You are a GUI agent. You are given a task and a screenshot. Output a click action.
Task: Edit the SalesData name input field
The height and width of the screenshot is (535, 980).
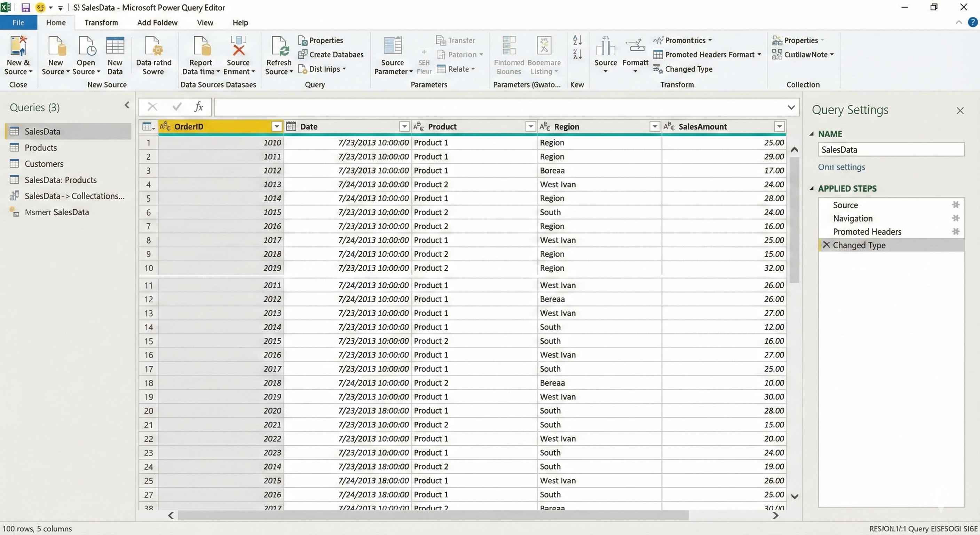coord(891,149)
